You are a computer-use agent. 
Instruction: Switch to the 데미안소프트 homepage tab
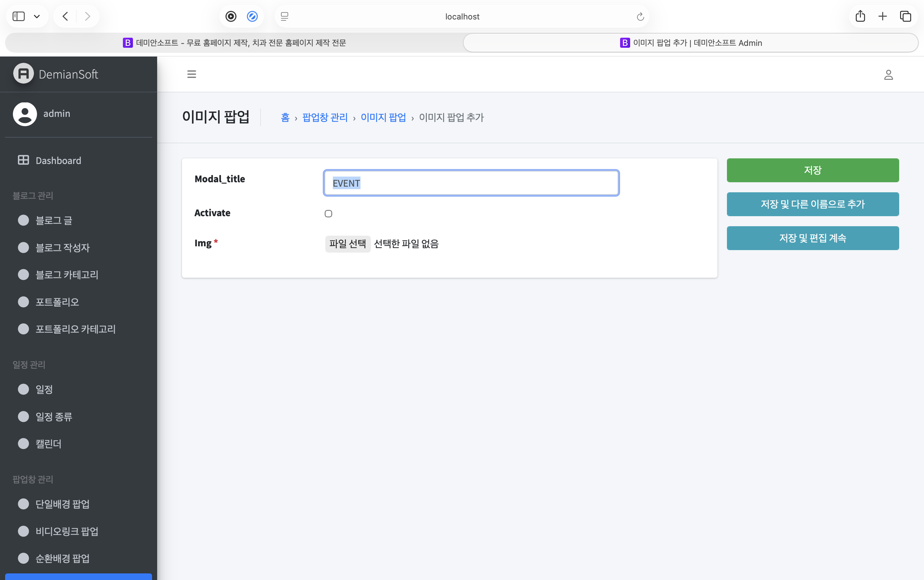pos(234,43)
